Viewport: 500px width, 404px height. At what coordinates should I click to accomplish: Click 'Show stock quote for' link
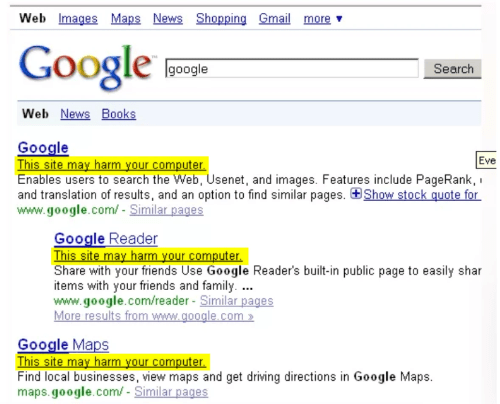[x=422, y=195]
